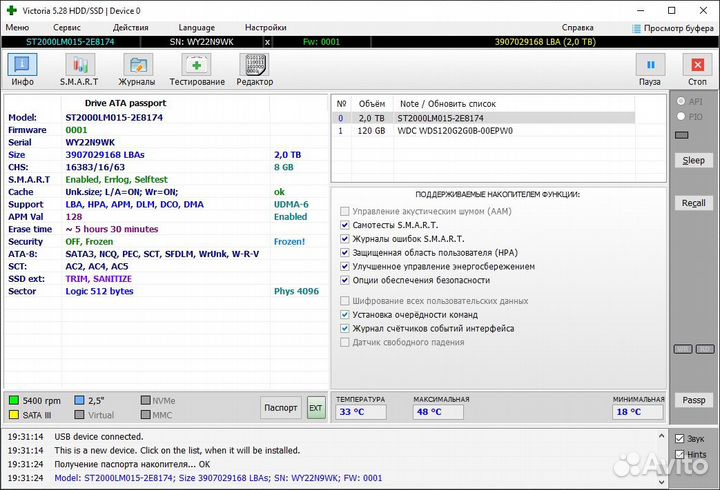Disable the Звук sound checkbox
This screenshot has width=720, height=490.
point(680,439)
